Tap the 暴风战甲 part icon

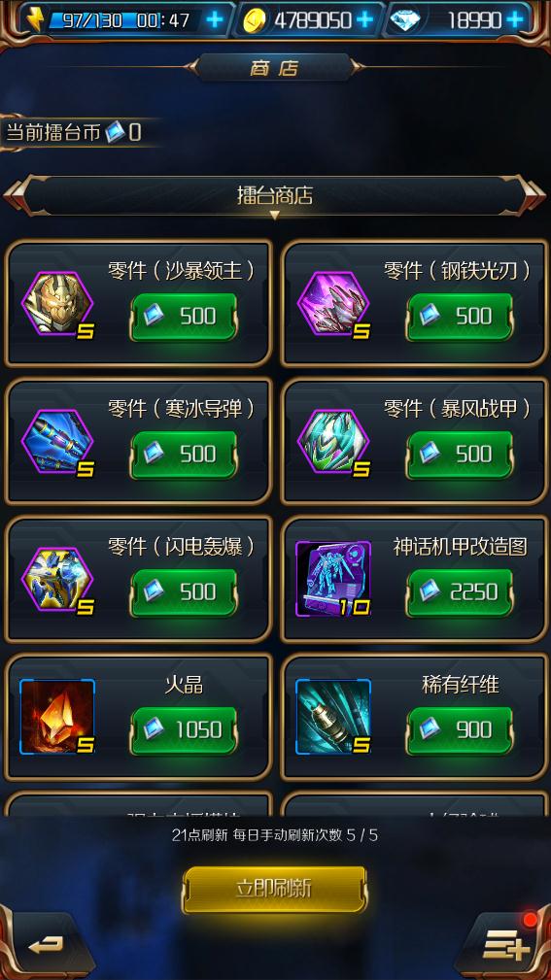333,443
